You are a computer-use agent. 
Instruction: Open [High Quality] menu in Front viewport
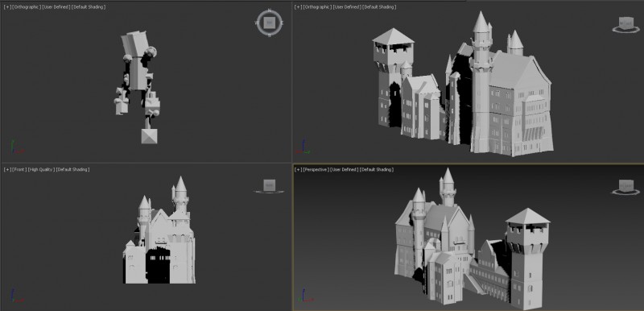click(41, 169)
